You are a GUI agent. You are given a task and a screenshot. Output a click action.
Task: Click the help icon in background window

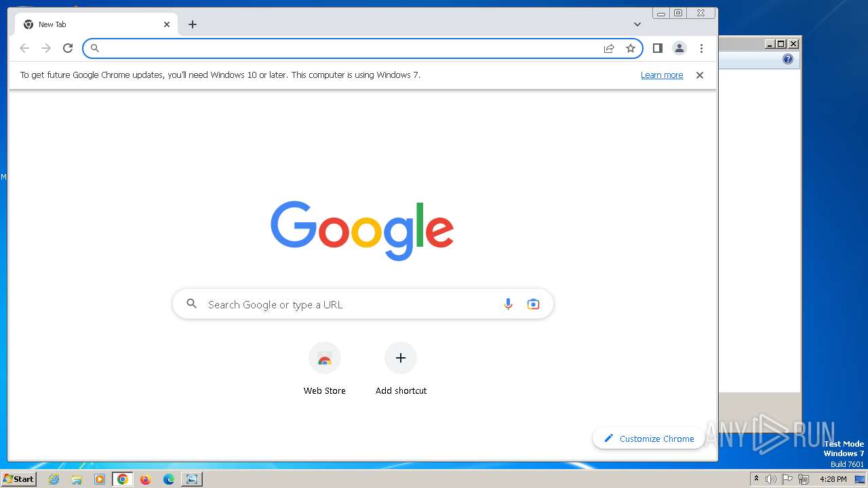click(x=788, y=59)
